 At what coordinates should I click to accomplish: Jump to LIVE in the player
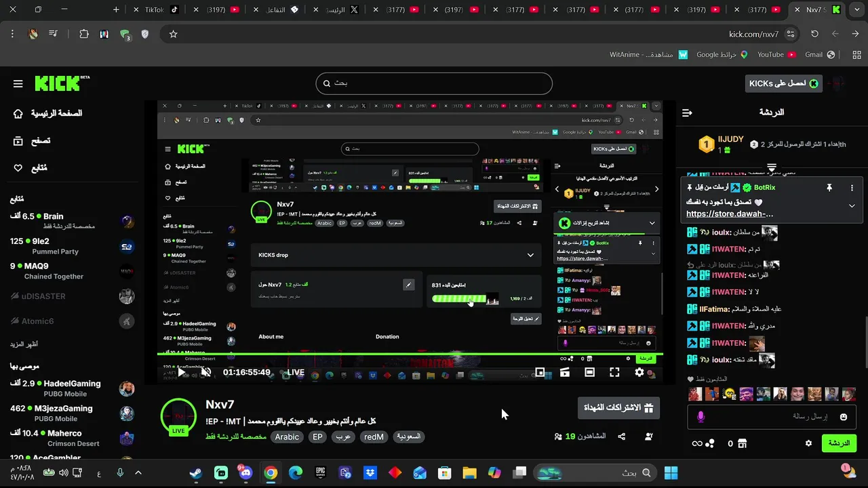point(296,372)
